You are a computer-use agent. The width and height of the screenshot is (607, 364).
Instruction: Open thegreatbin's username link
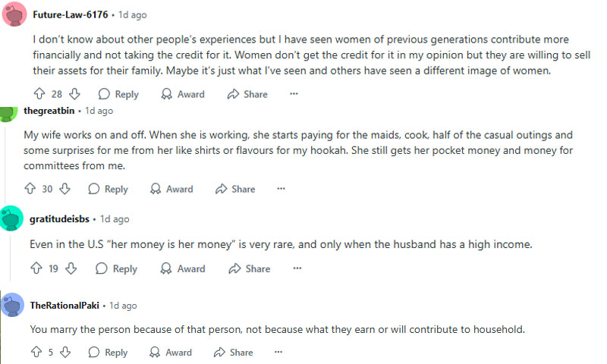click(x=49, y=111)
